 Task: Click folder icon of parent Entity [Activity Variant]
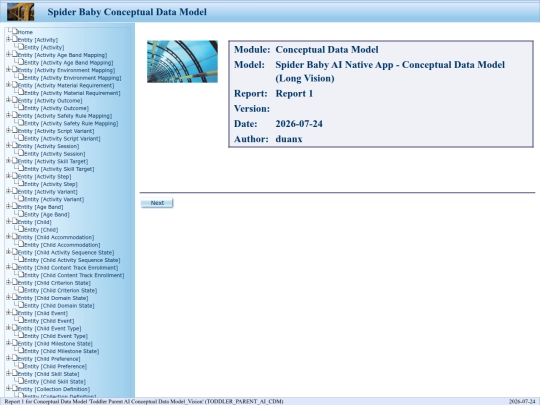click(15, 191)
